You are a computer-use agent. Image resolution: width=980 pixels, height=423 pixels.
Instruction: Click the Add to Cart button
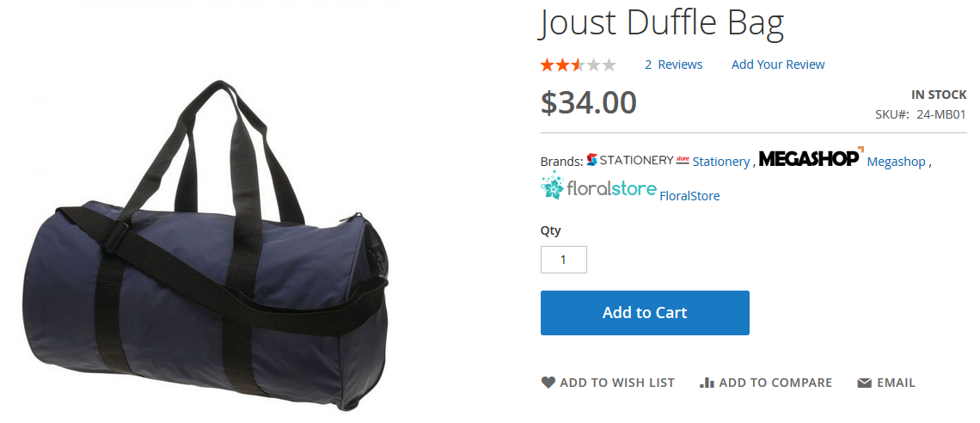click(x=645, y=312)
